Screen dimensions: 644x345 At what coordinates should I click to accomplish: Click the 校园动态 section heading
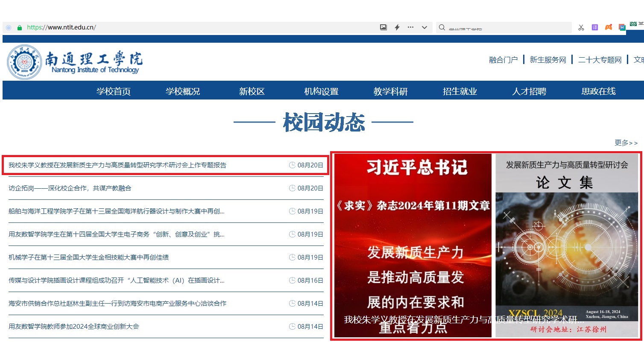tap(324, 123)
